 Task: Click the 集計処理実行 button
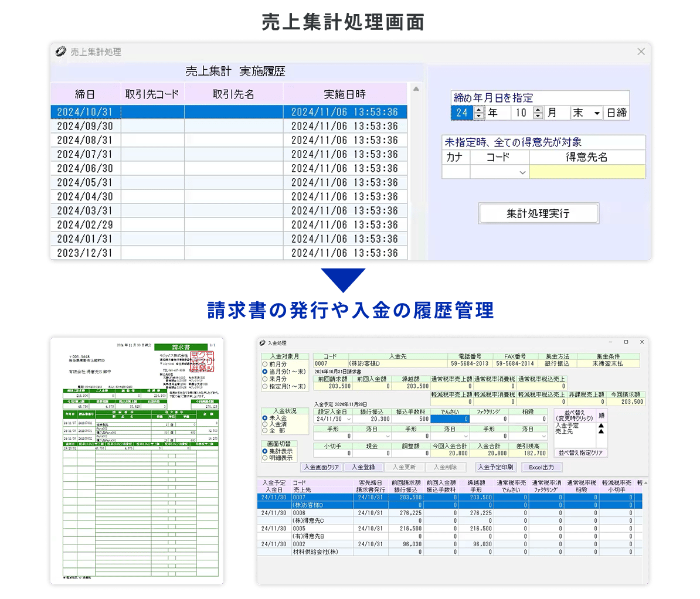(538, 213)
